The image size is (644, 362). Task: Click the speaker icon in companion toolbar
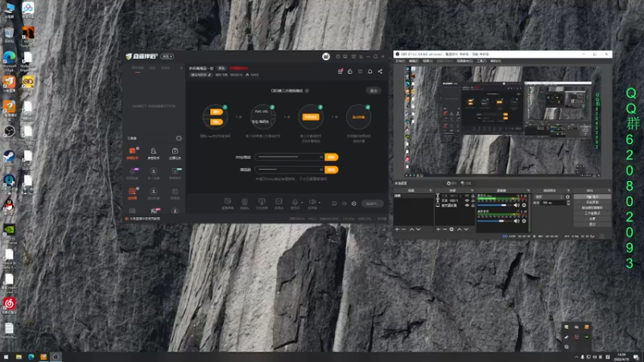(312, 202)
